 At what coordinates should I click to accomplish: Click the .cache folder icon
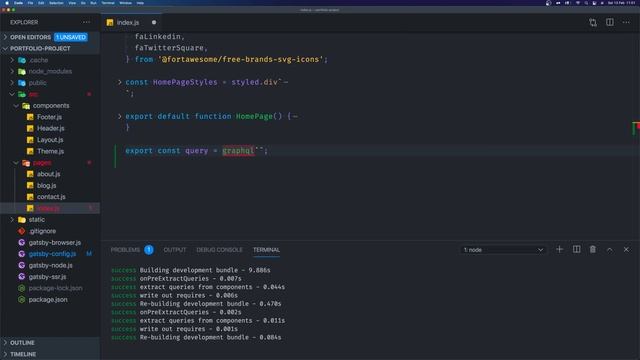click(22, 60)
